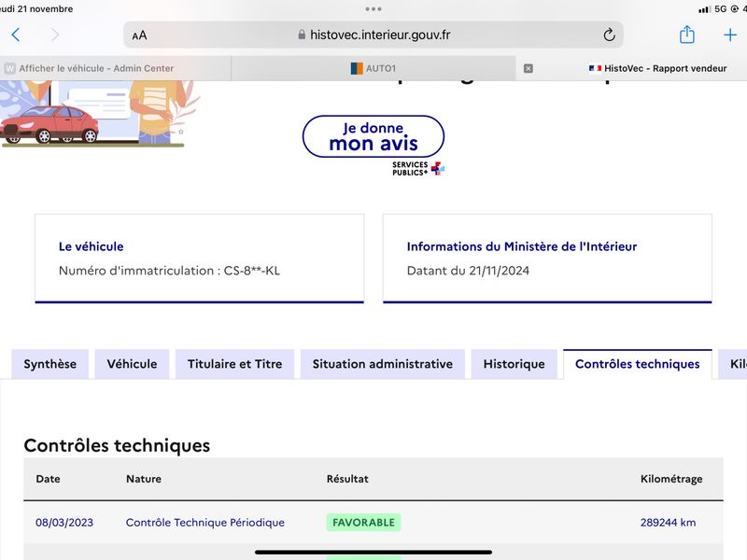The height and width of the screenshot is (560, 747).
Task: Click the 289244 km mileage value
Action: [668, 523]
